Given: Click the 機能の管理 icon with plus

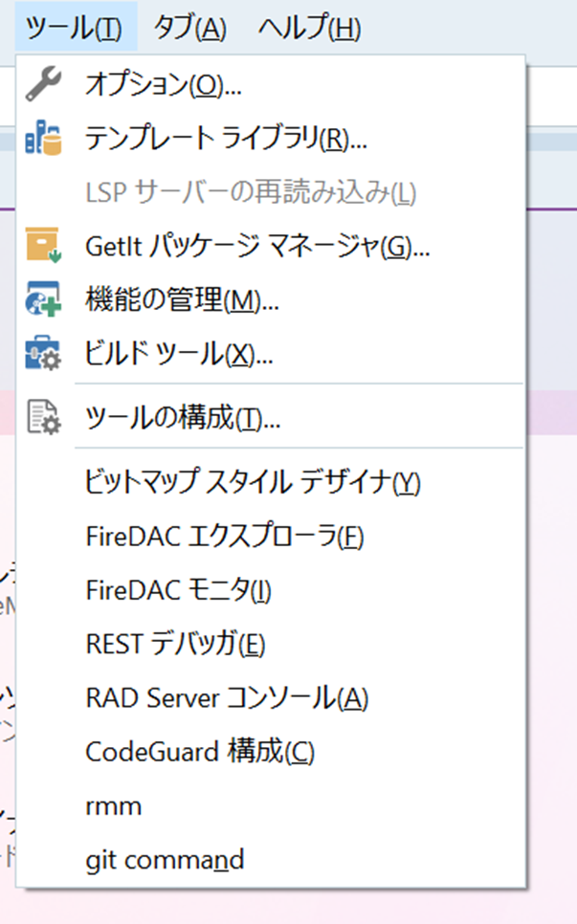Looking at the screenshot, I should click(43, 300).
